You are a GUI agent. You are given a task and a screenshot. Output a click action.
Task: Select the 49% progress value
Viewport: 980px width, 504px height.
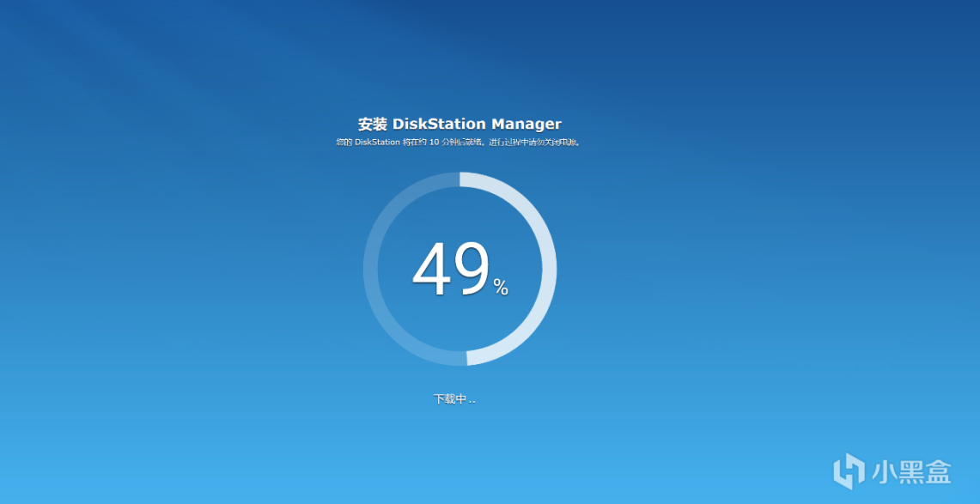click(x=460, y=270)
